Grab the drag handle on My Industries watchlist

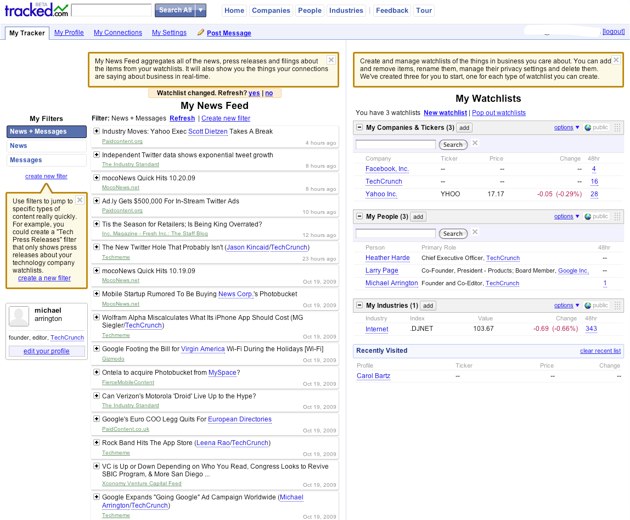click(617, 305)
